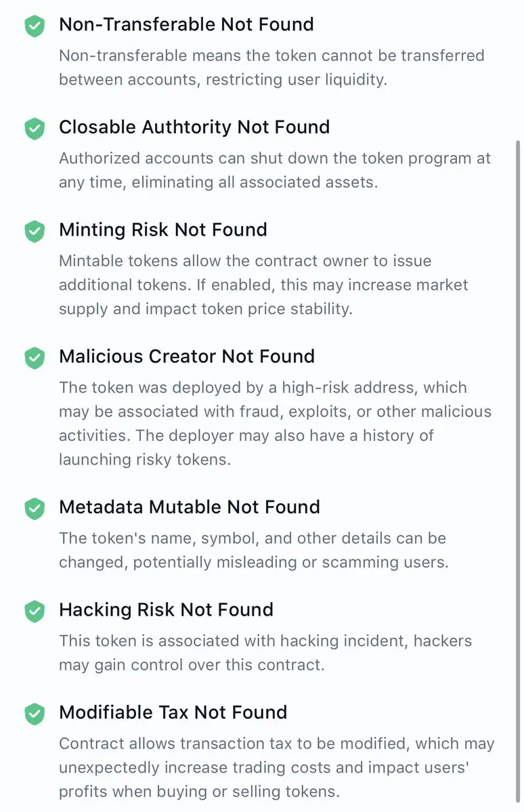Click the Modifiable Tax shield icon

35,714
